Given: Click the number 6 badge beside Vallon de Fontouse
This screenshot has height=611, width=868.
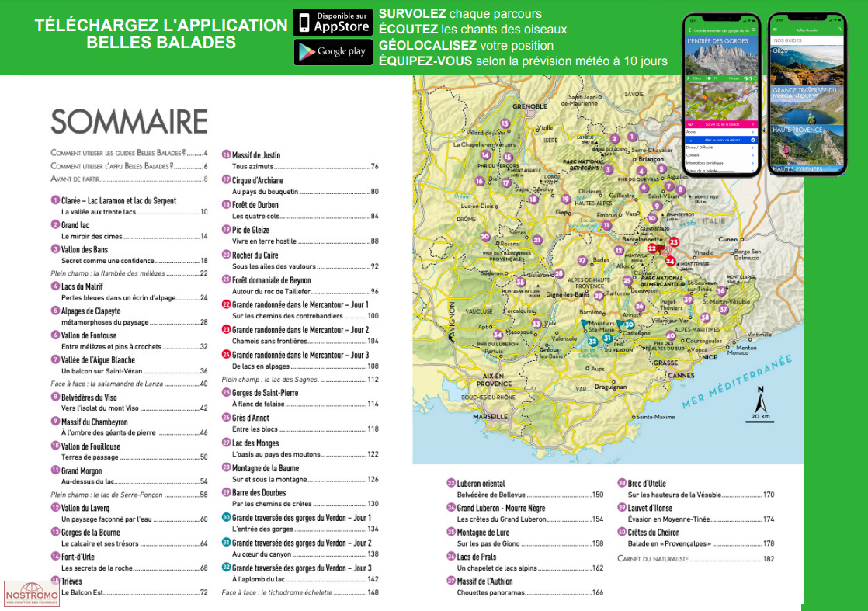Looking at the screenshot, I should [x=55, y=335].
